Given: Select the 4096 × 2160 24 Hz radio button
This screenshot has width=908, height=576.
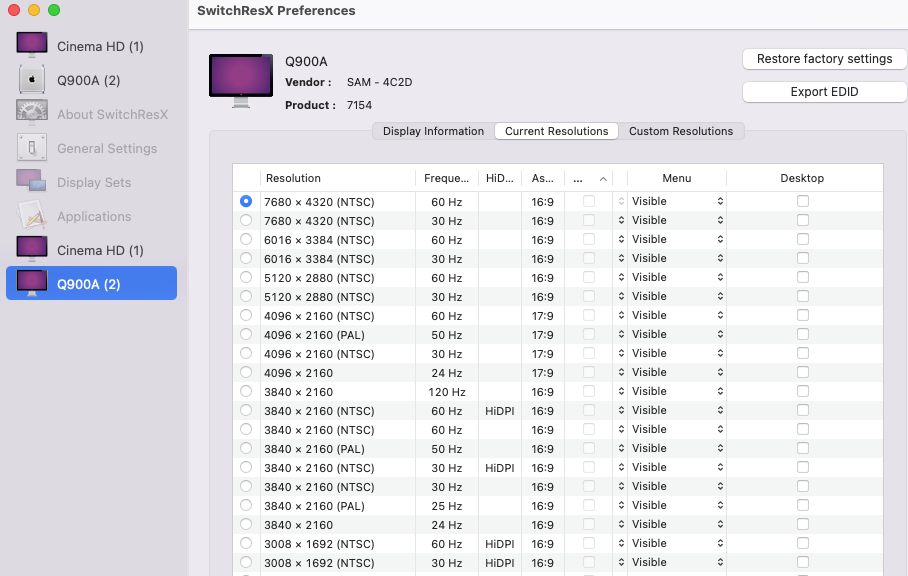Looking at the screenshot, I should click(246, 372).
